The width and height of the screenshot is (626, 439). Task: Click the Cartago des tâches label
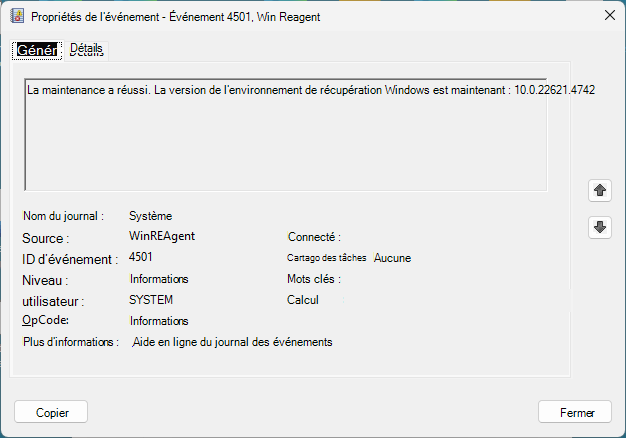(327, 258)
